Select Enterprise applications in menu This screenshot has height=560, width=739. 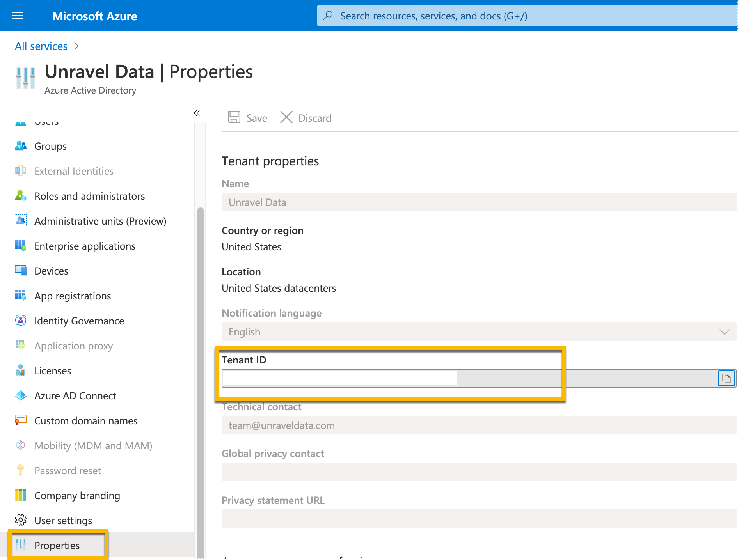tap(85, 246)
